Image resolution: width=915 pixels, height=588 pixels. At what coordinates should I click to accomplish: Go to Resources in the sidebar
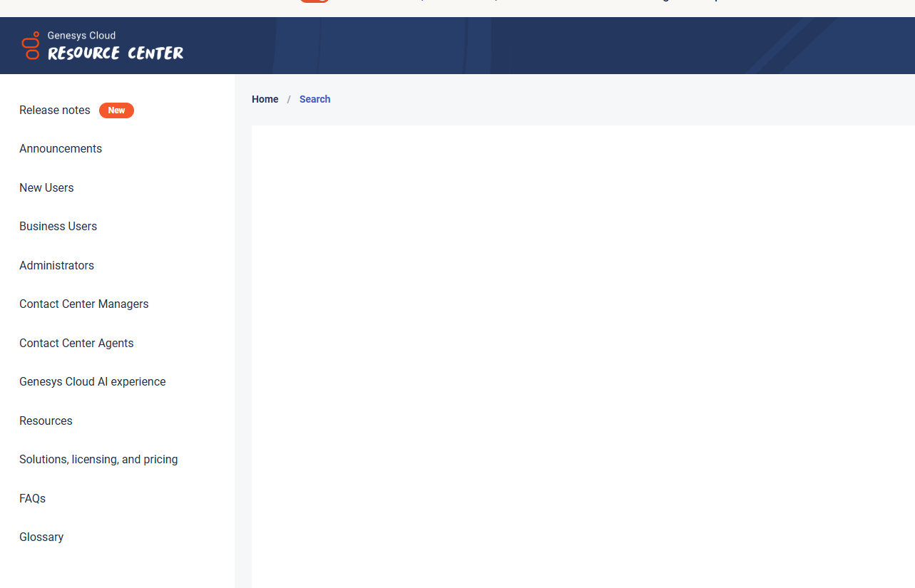(x=46, y=421)
